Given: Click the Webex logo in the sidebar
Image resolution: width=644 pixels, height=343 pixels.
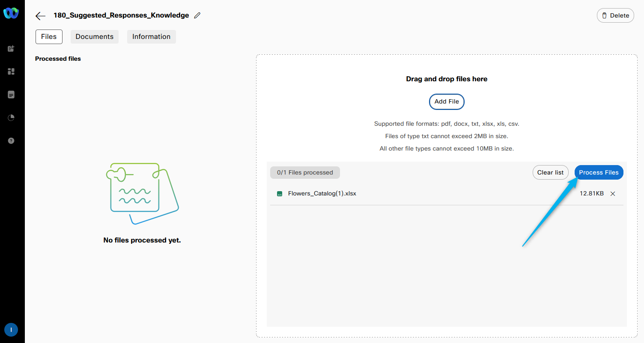Looking at the screenshot, I should [11, 14].
